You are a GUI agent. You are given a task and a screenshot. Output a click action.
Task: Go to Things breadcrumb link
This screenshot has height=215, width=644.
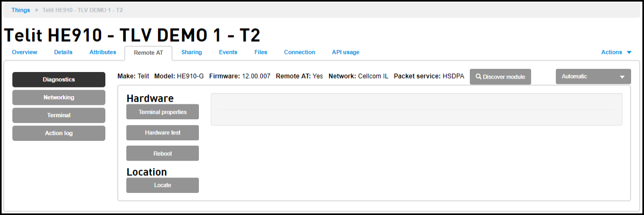(x=20, y=10)
